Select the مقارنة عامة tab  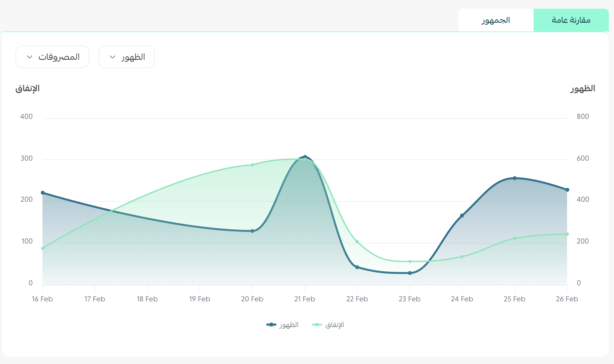click(x=571, y=20)
